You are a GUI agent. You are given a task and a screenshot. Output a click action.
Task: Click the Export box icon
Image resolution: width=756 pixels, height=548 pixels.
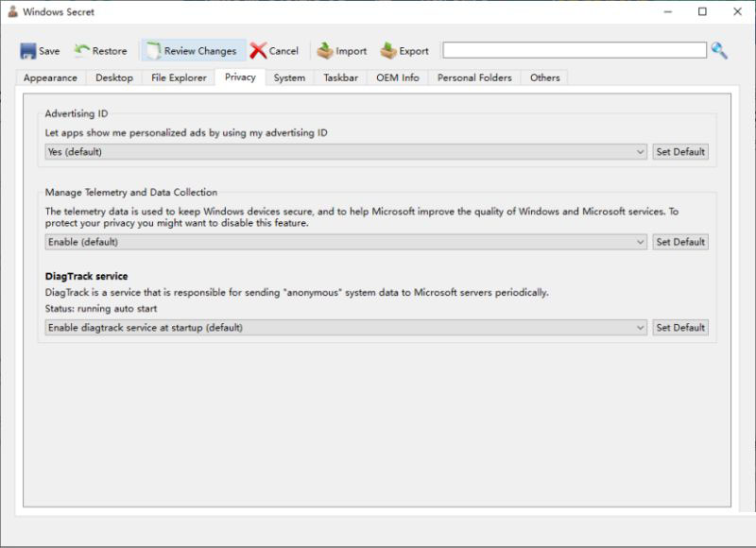388,51
